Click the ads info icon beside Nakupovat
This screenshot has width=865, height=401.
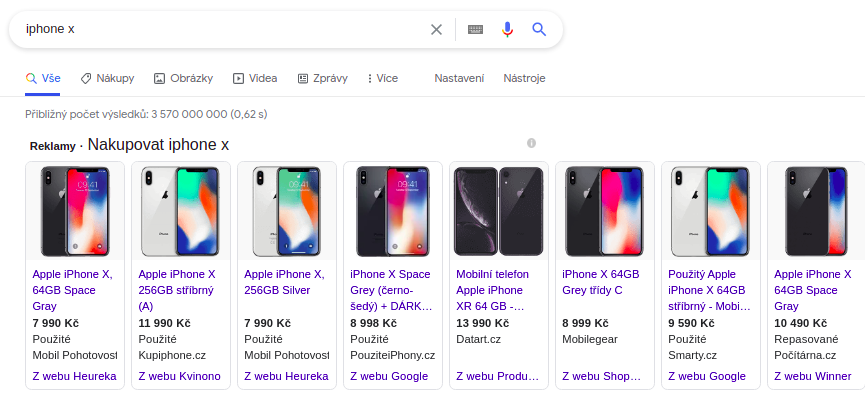click(531, 143)
